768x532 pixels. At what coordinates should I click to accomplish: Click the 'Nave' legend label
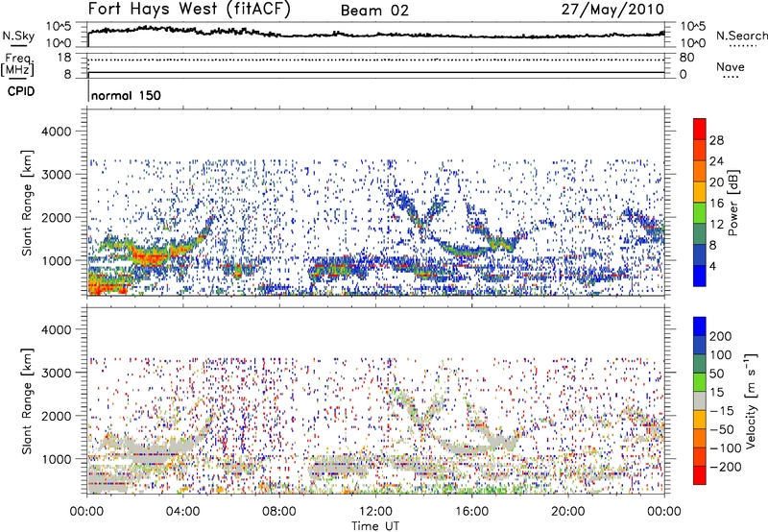tap(730, 66)
